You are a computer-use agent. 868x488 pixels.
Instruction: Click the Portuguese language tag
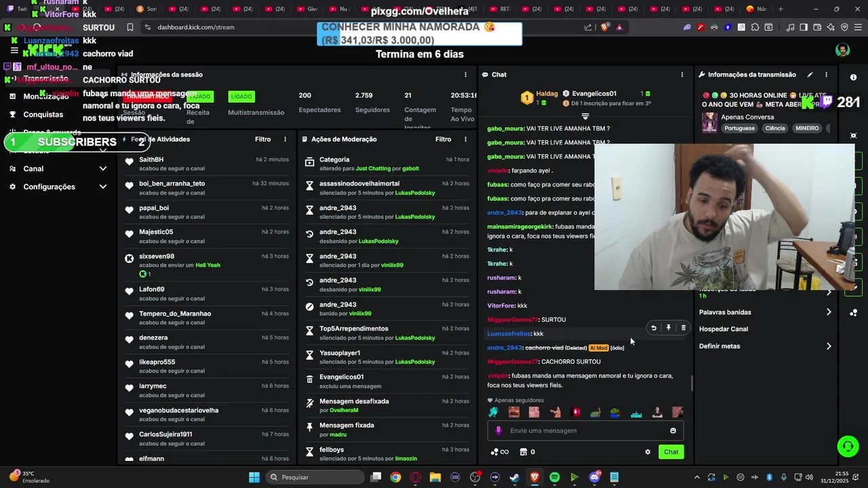738,128
